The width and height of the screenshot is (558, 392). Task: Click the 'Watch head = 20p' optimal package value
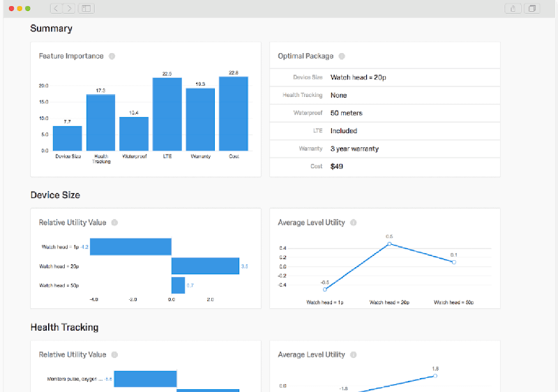tap(359, 77)
